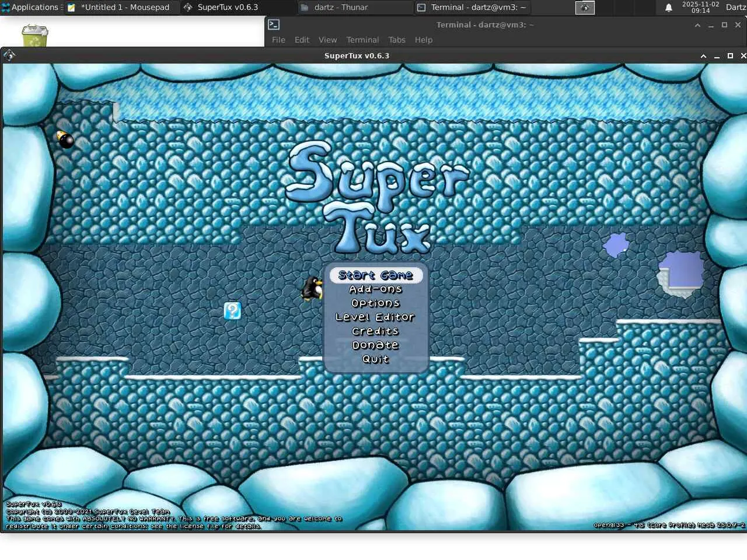
Task: Open the Applications menu in the panel
Action: [30, 7]
